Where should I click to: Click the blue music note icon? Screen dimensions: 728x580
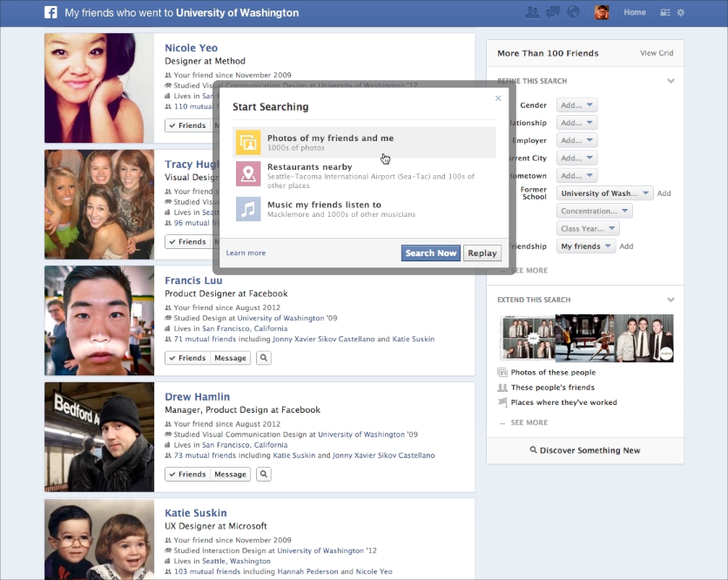click(248, 209)
